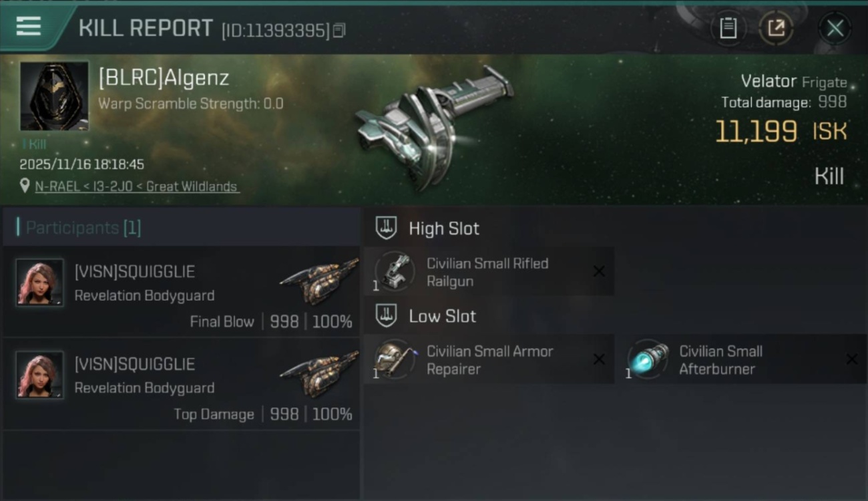Open SQUIGGLIE Top Damage portrait
This screenshot has width=868, height=501.
point(40,375)
